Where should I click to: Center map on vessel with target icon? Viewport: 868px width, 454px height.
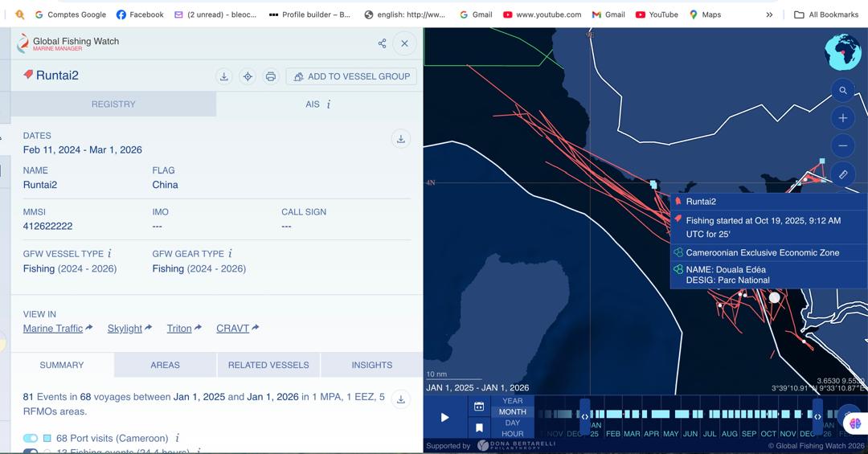pyautogui.click(x=248, y=76)
